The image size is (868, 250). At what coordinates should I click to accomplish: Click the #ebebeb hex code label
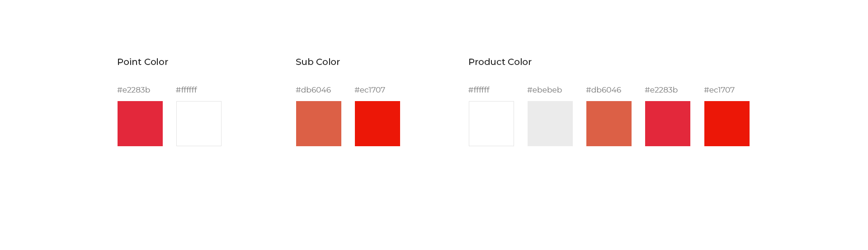[545, 90]
